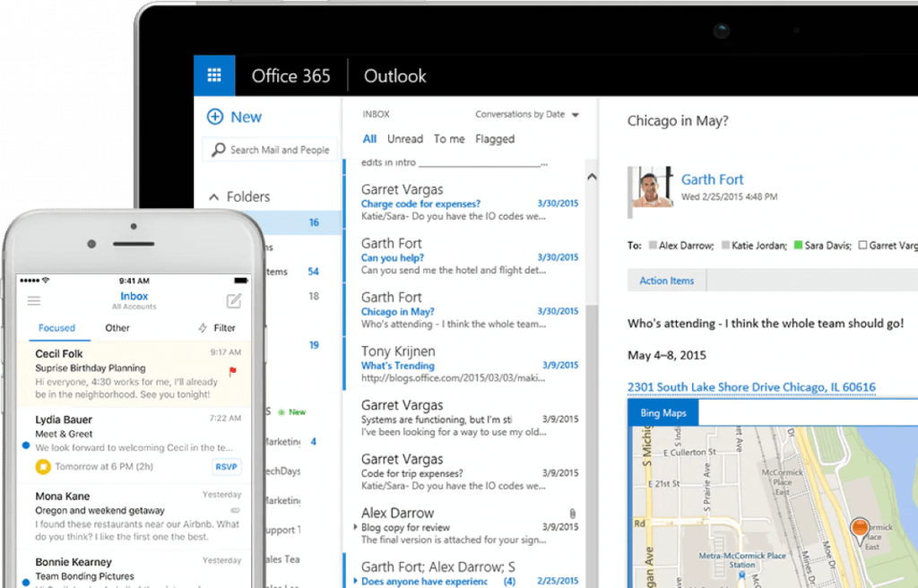Image resolution: width=918 pixels, height=588 pixels.
Task: Click the attachment icon on Mona Kane's message
Action: pos(235,510)
